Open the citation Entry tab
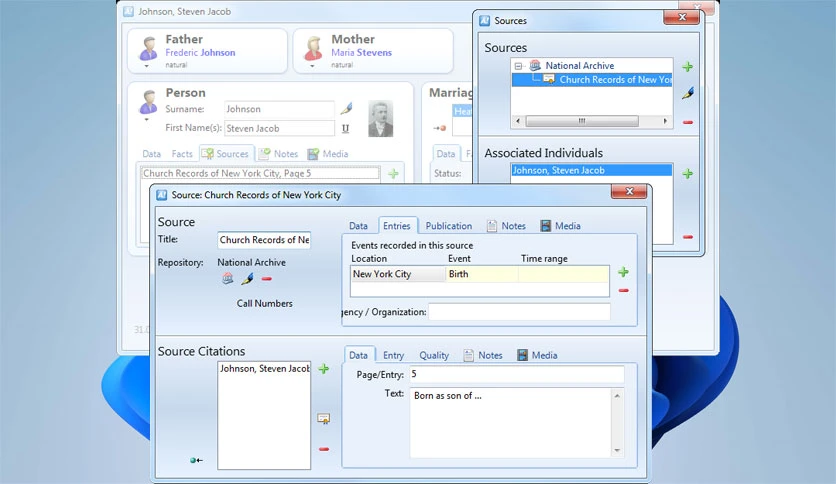The width and height of the screenshot is (836, 484). point(393,356)
